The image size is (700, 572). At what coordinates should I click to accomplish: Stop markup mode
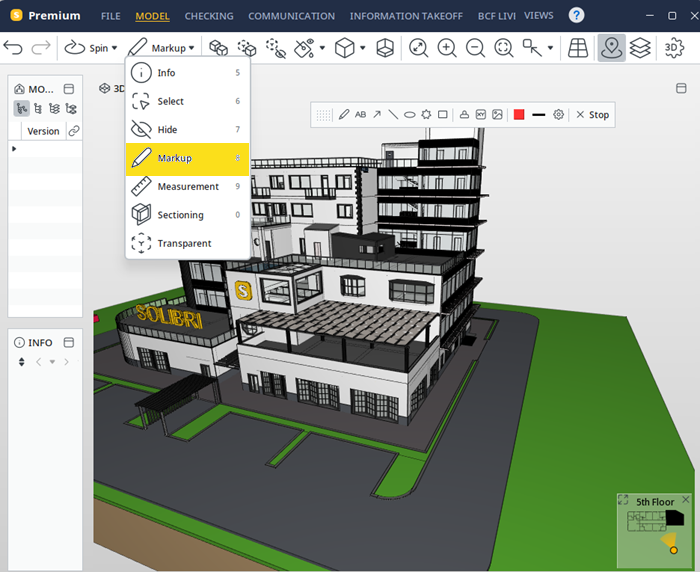point(592,115)
